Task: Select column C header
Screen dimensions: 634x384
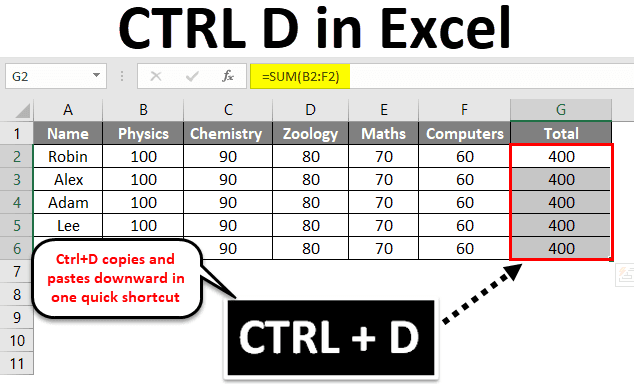Action: 228,110
